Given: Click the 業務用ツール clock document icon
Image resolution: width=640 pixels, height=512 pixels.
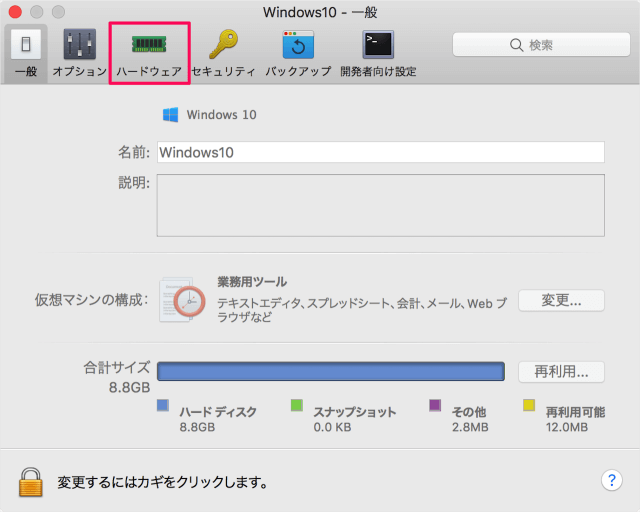Looking at the screenshot, I should 182,300.
